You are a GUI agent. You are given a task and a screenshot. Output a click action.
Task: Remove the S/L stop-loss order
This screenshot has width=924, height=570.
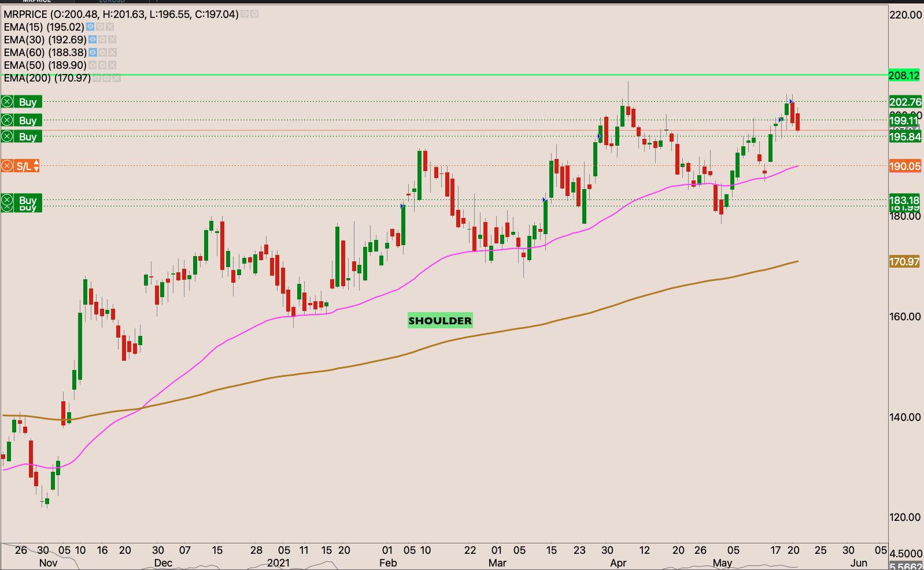point(7,166)
